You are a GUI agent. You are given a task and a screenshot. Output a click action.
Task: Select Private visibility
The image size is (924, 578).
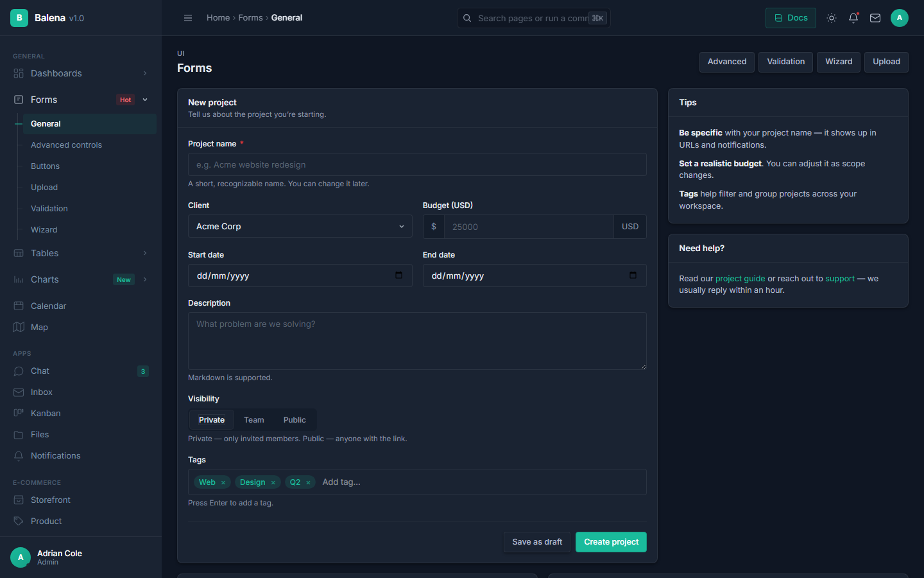[x=212, y=420]
